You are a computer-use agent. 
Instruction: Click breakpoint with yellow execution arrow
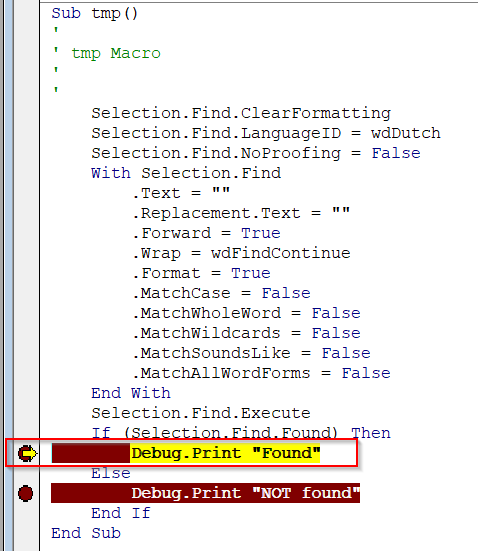[x=27, y=453]
